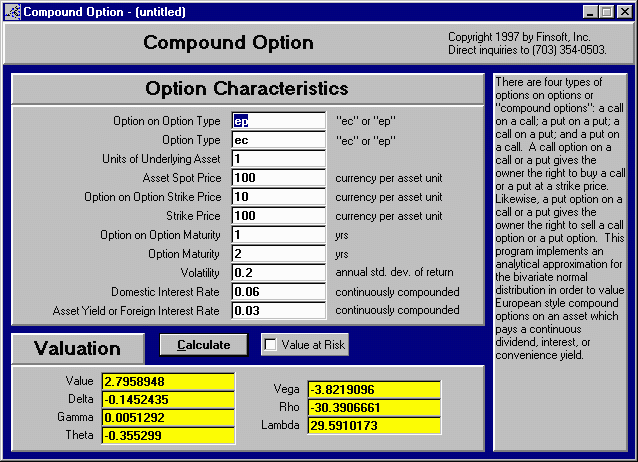Focus the Option Maturity field
The image size is (638, 462).
pyautogui.click(x=278, y=254)
